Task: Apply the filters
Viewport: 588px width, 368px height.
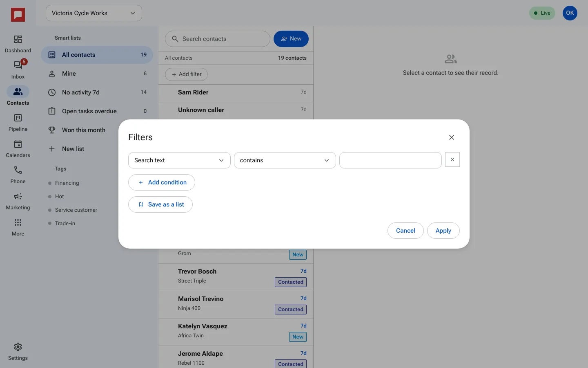Action: click(443, 231)
